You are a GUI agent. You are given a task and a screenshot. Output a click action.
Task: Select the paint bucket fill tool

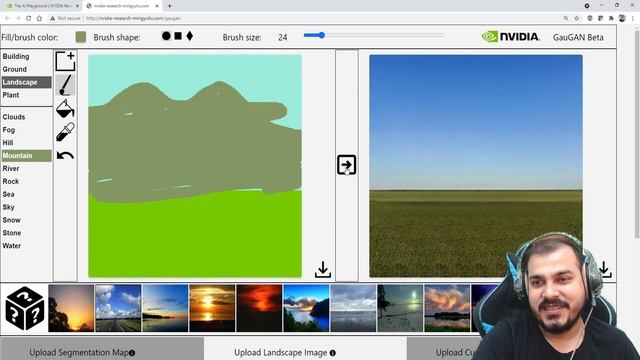pyautogui.click(x=65, y=109)
